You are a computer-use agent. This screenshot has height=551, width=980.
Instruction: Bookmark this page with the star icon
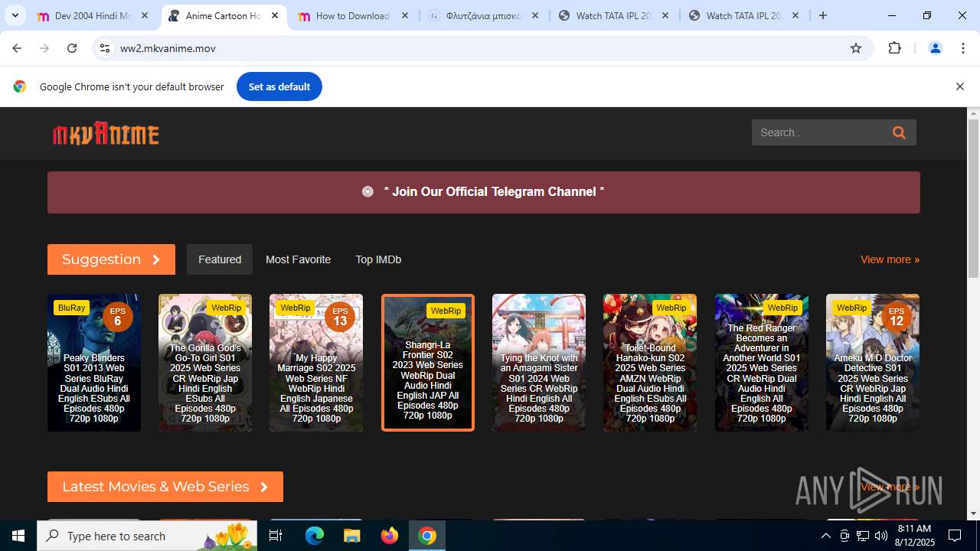[x=856, y=48]
